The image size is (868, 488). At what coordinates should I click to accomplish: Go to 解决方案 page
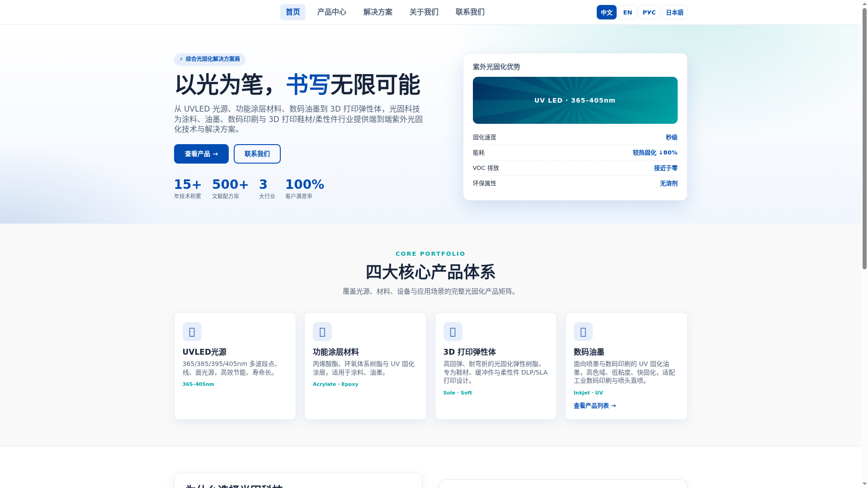point(377,12)
